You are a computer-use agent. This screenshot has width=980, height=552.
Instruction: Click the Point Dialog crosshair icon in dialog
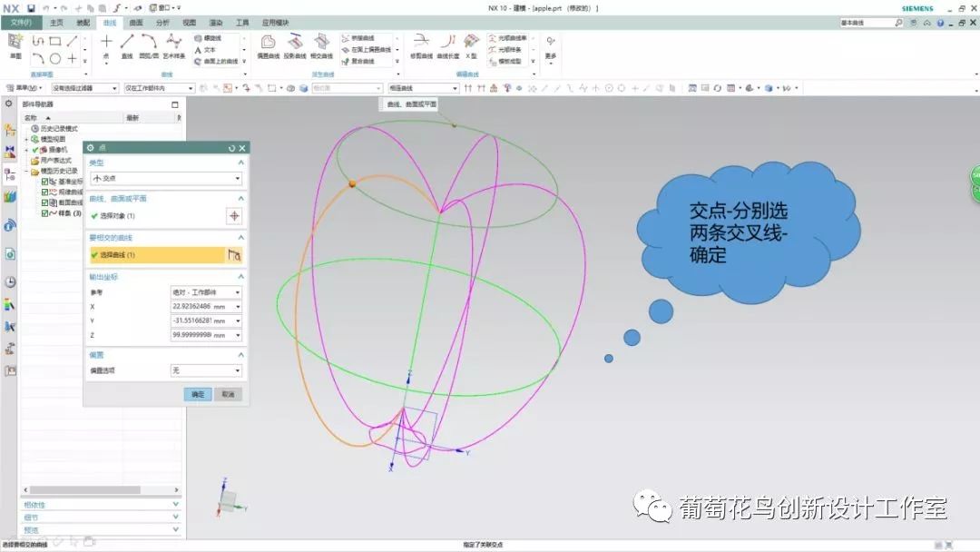(x=234, y=216)
